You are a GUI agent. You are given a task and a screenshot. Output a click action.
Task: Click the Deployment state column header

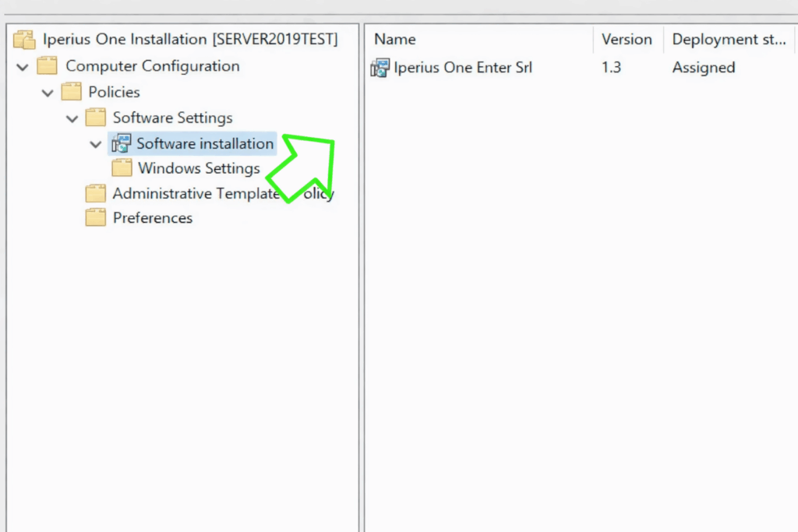click(x=729, y=40)
